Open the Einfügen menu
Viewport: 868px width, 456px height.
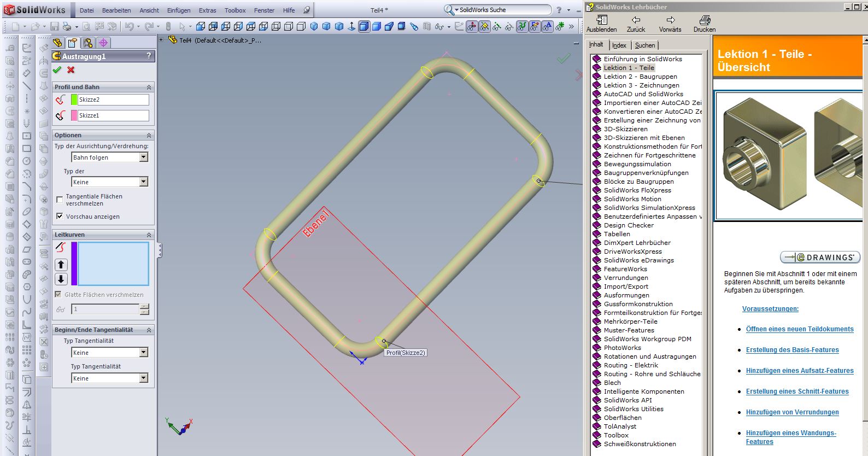(x=179, y=10)
